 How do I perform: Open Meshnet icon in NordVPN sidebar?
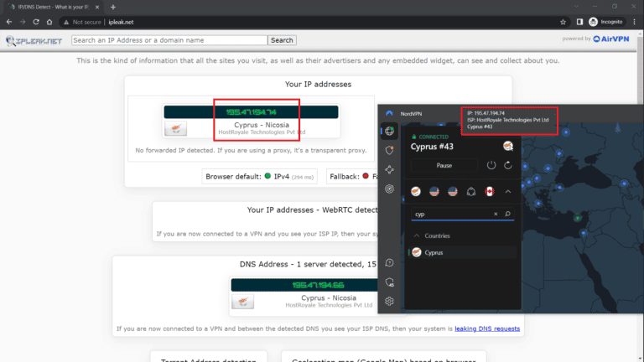(389, 170)
